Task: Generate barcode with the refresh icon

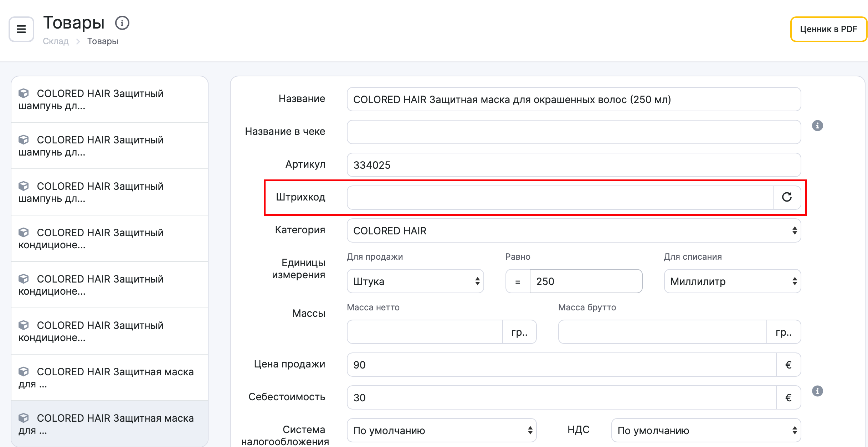Action: (x=787, y=197)
